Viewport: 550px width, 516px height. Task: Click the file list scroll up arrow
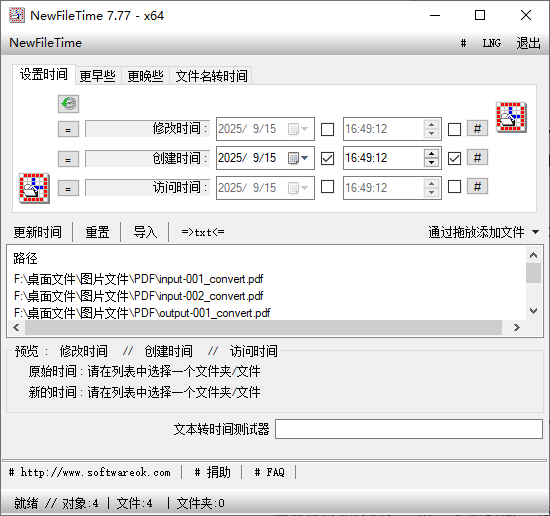pos(534,255)
